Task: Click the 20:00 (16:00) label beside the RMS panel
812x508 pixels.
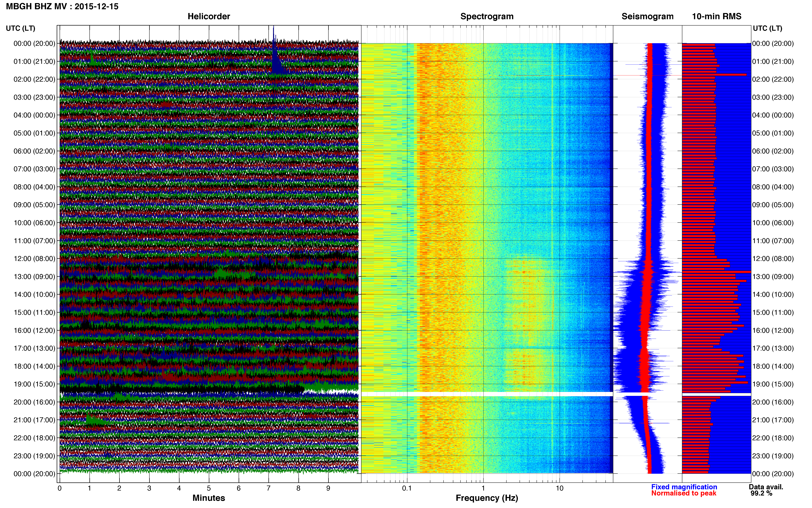Action: (773, 402)
